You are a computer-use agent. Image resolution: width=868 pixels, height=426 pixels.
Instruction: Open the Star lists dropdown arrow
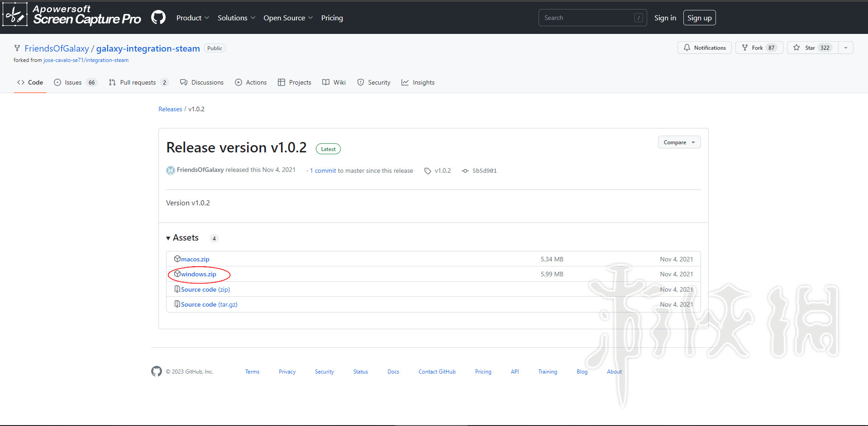pos(846,47)
